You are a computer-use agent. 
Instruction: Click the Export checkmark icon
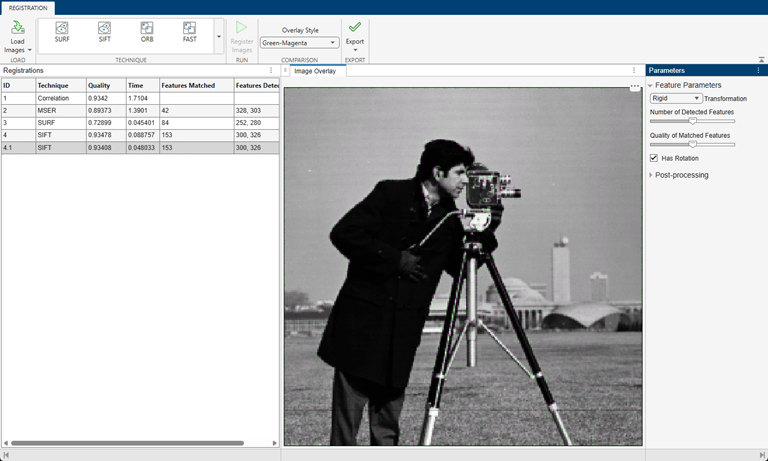(355, 27)
